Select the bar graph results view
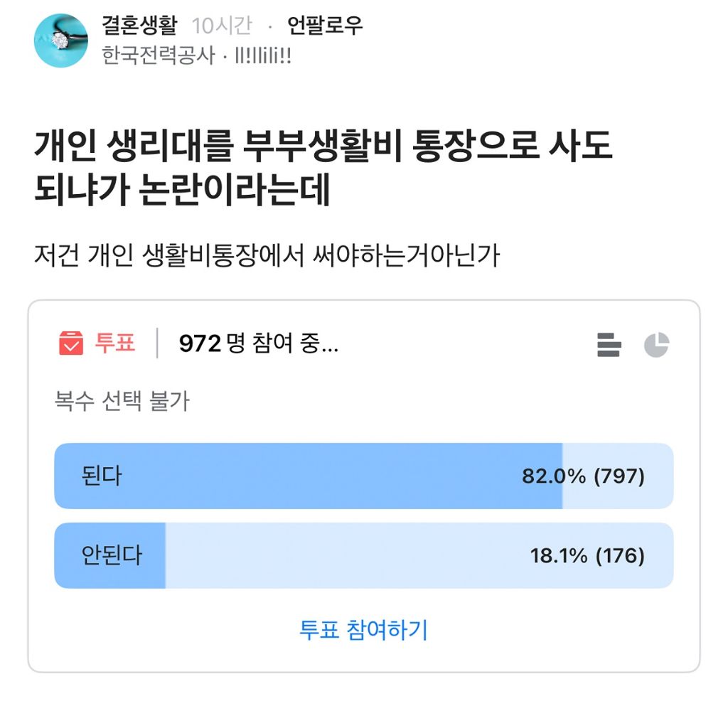 (x=610, y=343)
